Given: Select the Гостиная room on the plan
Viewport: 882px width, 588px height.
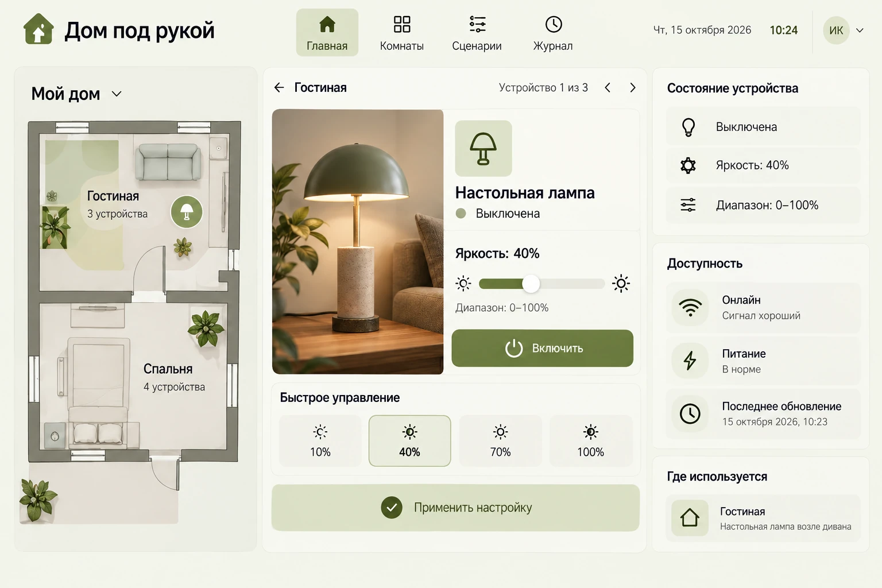Looking at the screenshot, I should click(x=117, y=204).
